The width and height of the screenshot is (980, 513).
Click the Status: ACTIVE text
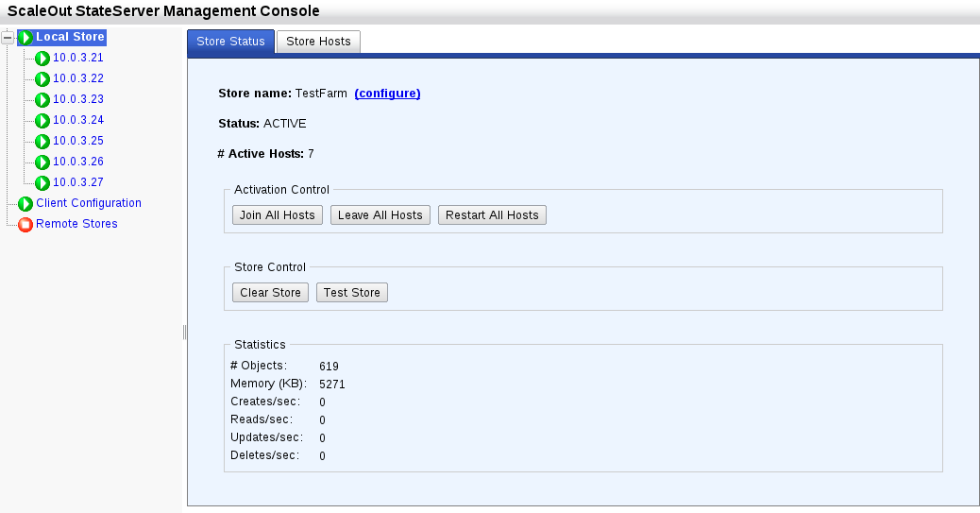pos(262,124)
